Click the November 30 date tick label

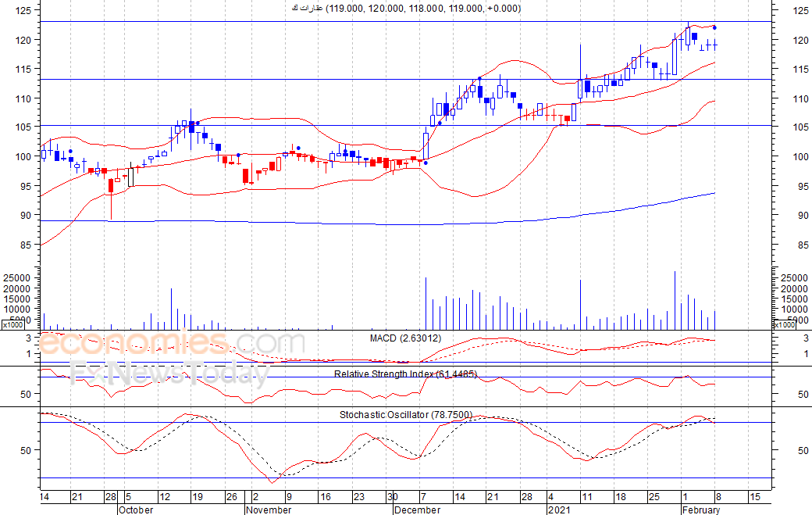coord(393,497)
